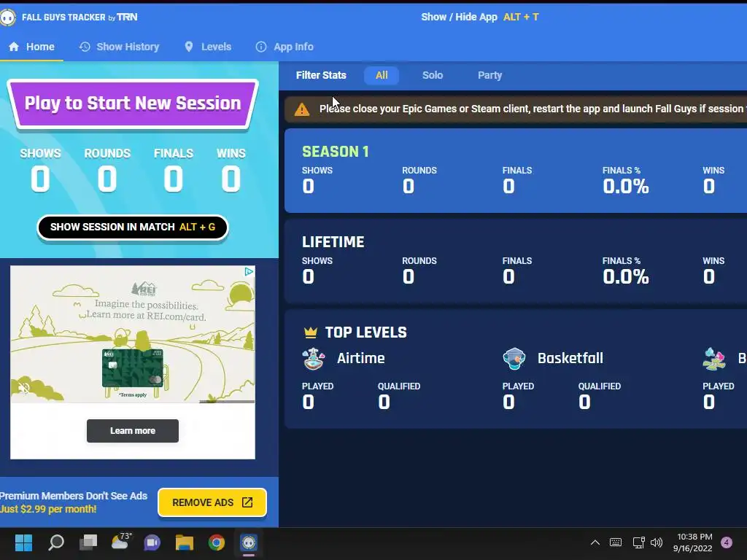Screen dimensions: 747x560
Task: Open the notifications badge showing 4
Action: coord(727,542)
